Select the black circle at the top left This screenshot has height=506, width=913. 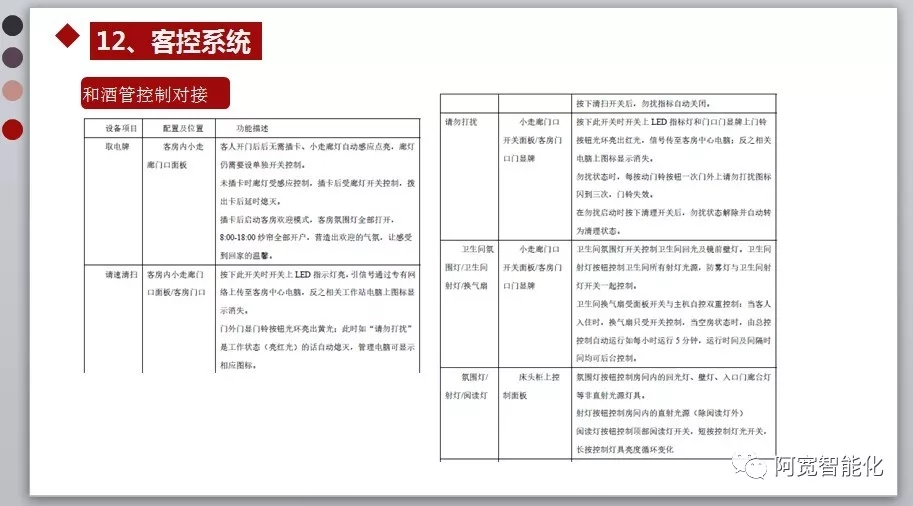tap(12, 24)
